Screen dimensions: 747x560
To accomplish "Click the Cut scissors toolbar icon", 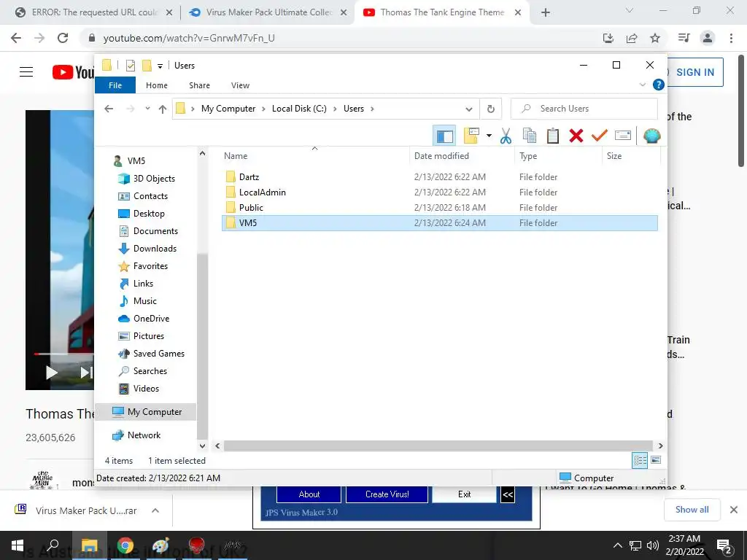I will pos(506,136).
